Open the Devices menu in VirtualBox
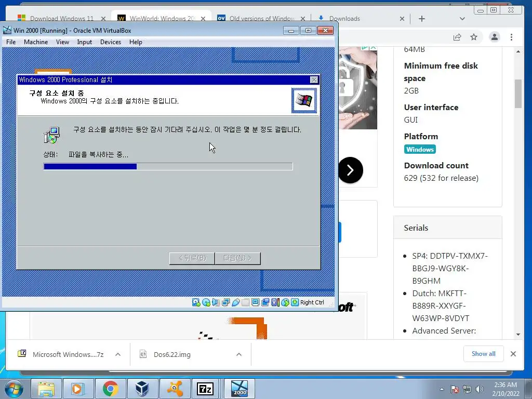 (111, 42)
